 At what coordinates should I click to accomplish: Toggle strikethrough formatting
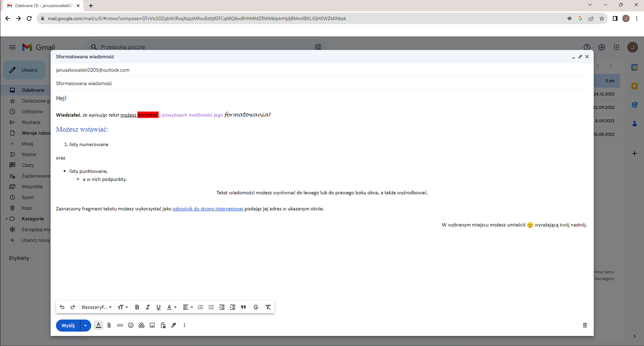pos(256,307)
